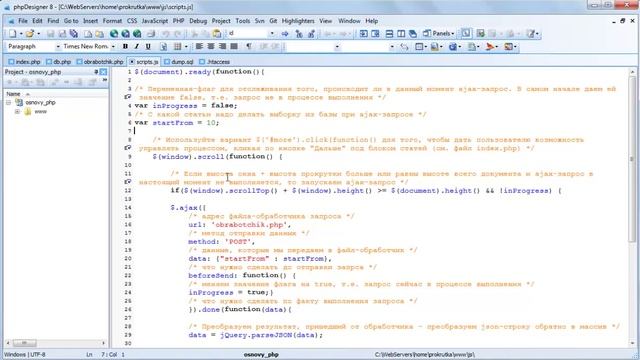Image resolution: width=640 pixels, height=360 pixels.
Task: Click the insert table grid icon
Action: coord(177,47)
